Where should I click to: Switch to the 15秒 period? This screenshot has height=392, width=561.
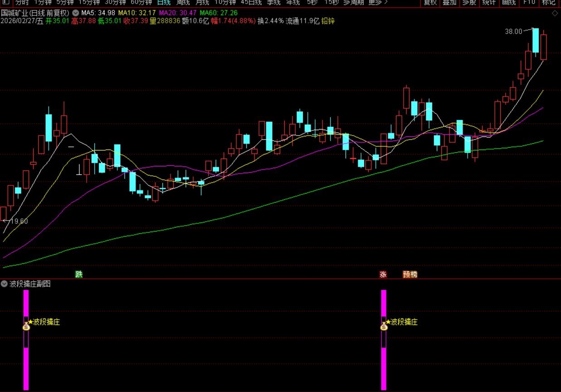tap(331, 2)
